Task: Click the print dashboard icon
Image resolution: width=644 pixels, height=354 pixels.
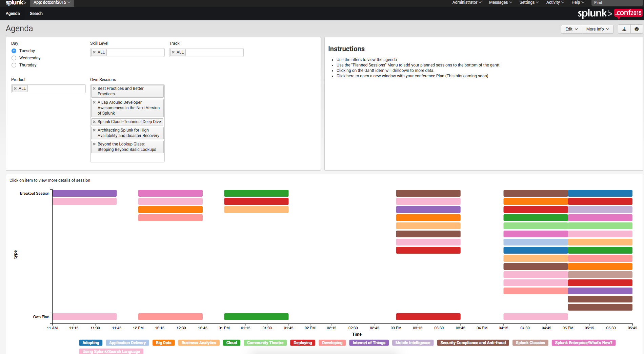Action: 636,29
